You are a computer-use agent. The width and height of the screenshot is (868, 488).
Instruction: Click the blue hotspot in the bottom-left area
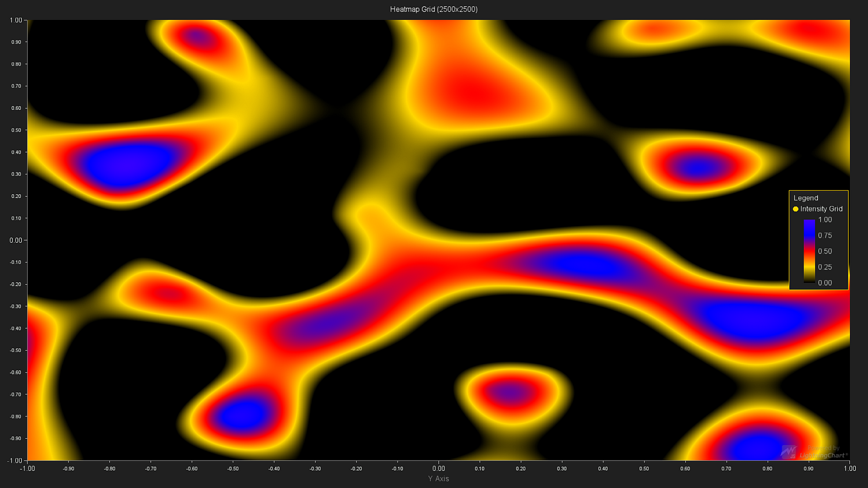coord(244,415)
